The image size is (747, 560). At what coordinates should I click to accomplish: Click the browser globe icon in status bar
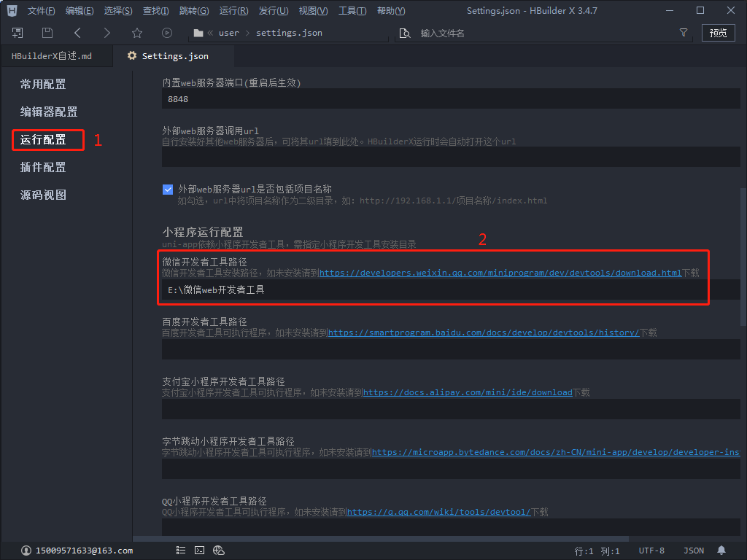coord(219,551)
